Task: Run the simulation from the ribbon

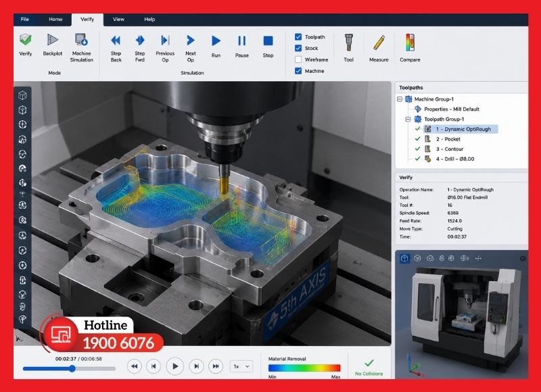Action: pos(216,41)
